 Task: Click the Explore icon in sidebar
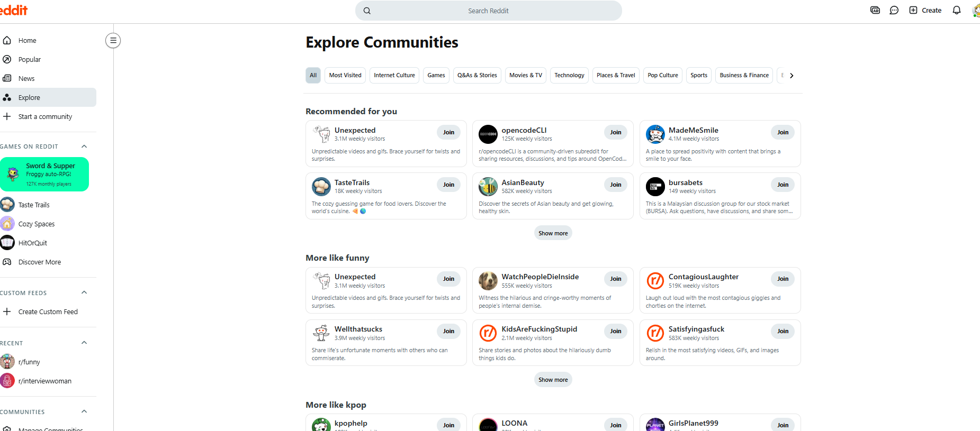point(7,97)
